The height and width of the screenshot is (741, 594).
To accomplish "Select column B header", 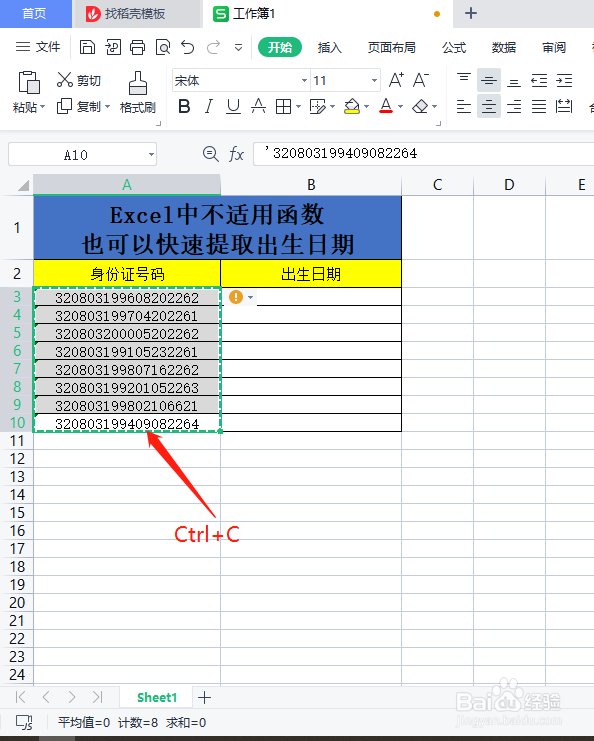I will [x=311, y=185].
